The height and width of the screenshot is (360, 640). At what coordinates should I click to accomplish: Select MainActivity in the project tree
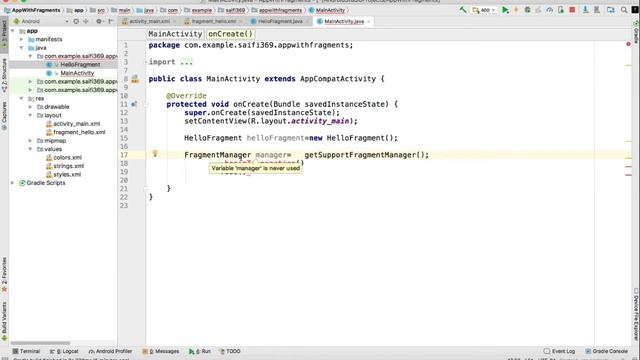77,73
